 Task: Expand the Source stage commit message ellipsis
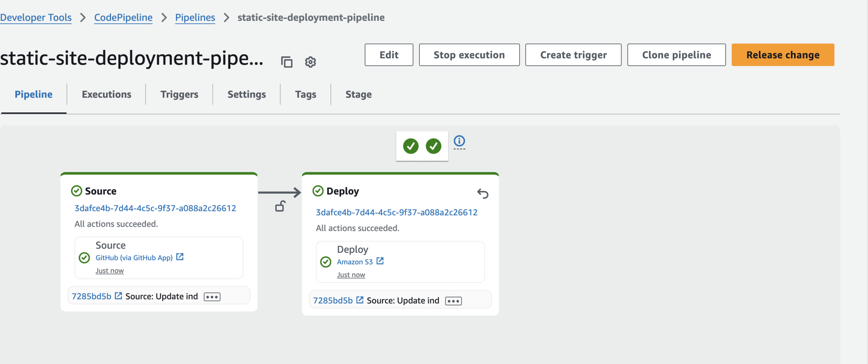point(212,297)
